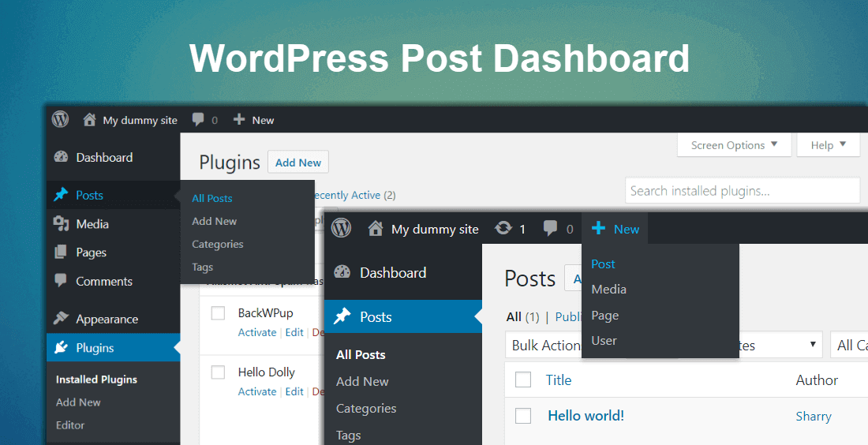Click Dashboard gauge icon in front window sidebar
868x445 pixels.
[x=342, y=272]
